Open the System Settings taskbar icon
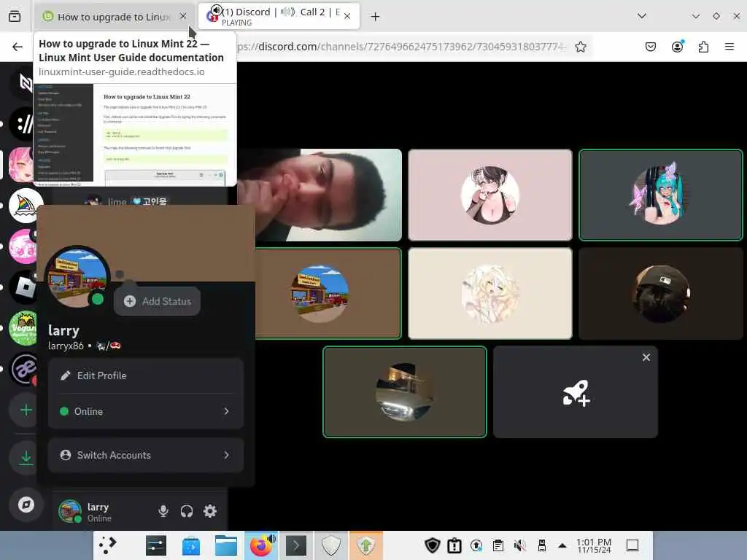The image size is (747, 560). coord(156,545)
